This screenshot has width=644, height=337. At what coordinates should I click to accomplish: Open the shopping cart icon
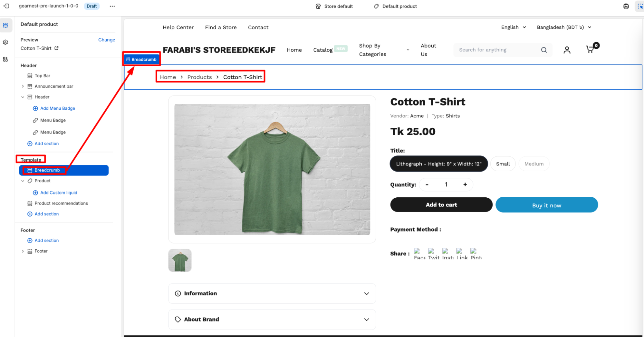click(590, 49)
